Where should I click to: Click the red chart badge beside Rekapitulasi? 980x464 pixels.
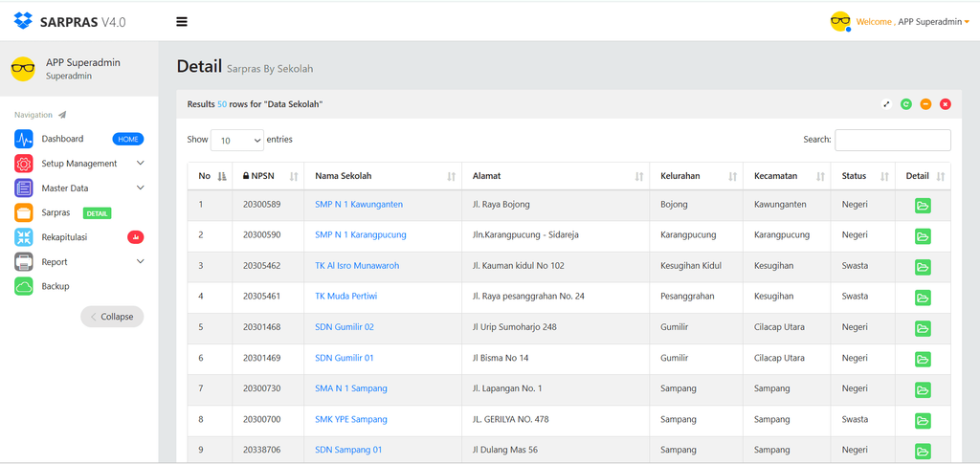coord(136,236)
